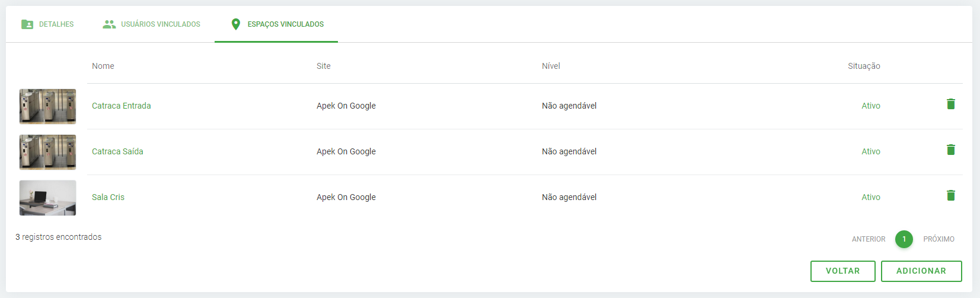Remove Sala Cris using its trash icon
Image resolution: width=980 pixels, height=298 pixels.
click(950, 196)
